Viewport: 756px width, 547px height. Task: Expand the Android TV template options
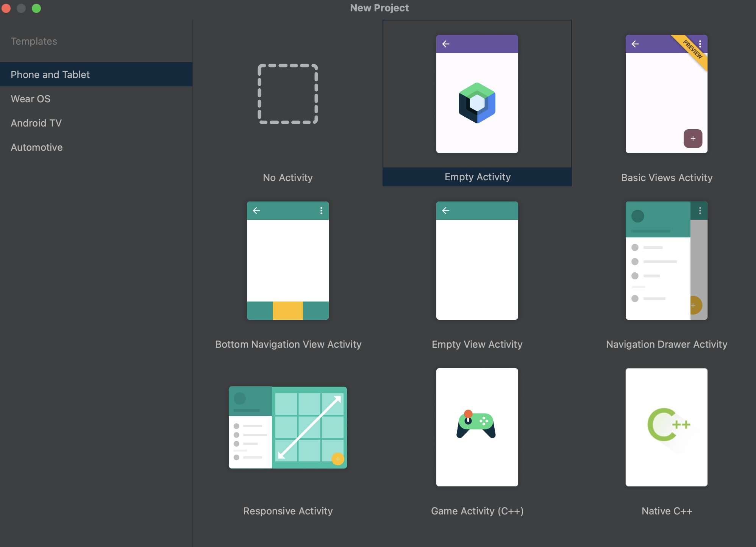(x=36, y=123)
